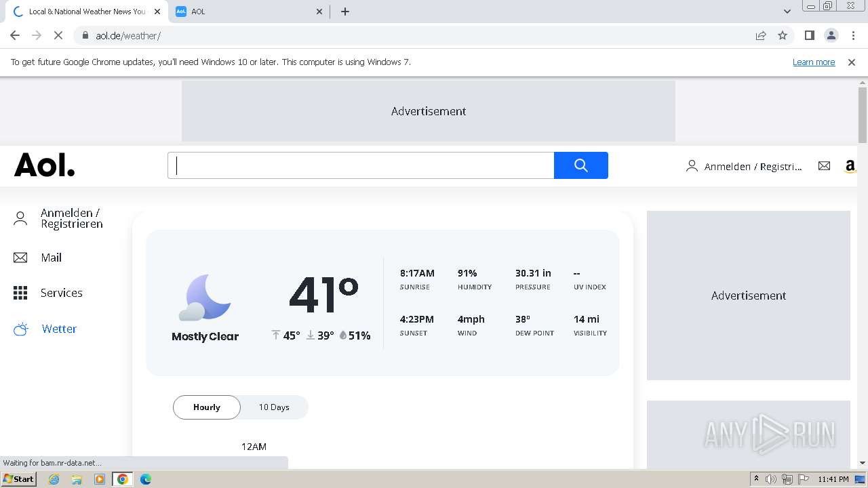Image resolution: width=868 pixels, height=488 pixels.
Task: Click the 14 mi visibility value
Action: 587,319
